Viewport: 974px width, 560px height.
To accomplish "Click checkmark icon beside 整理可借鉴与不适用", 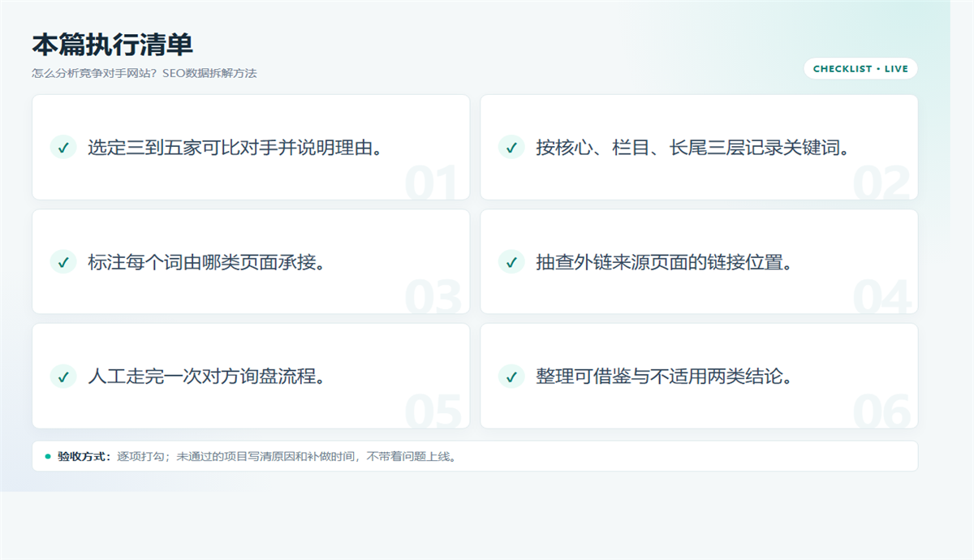I will pyautogui.click(x=511, y=376).
